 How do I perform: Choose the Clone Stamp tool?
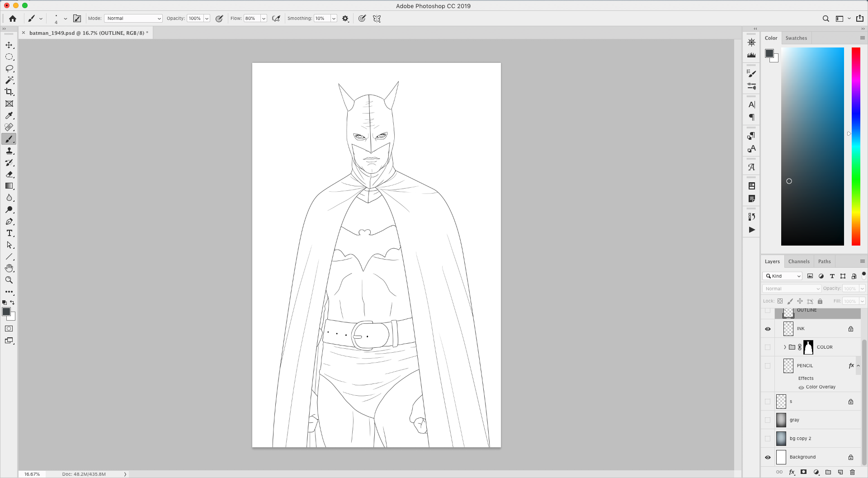click(x=9, y=151)
